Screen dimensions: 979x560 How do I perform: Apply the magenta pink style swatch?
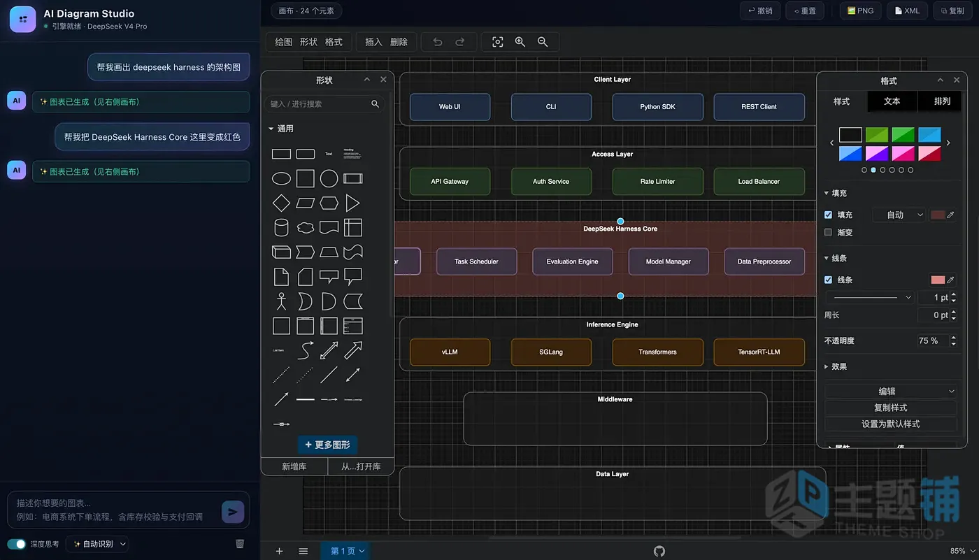(903, 153)
